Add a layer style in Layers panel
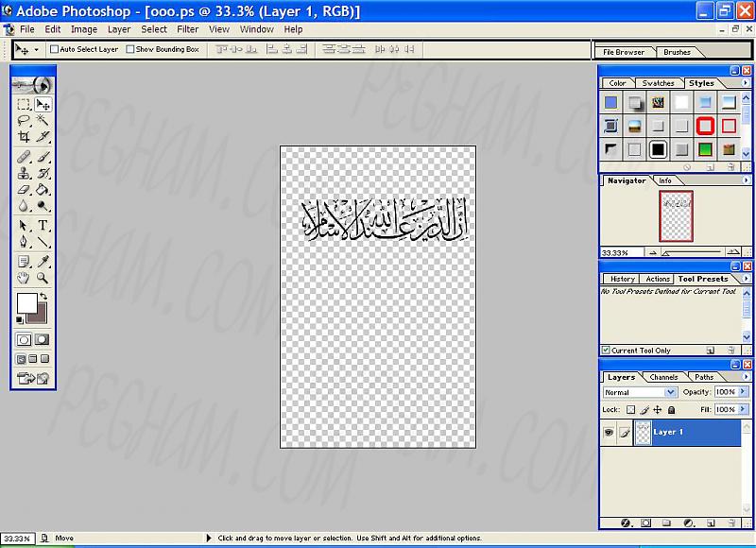 (x=626, y=522)
